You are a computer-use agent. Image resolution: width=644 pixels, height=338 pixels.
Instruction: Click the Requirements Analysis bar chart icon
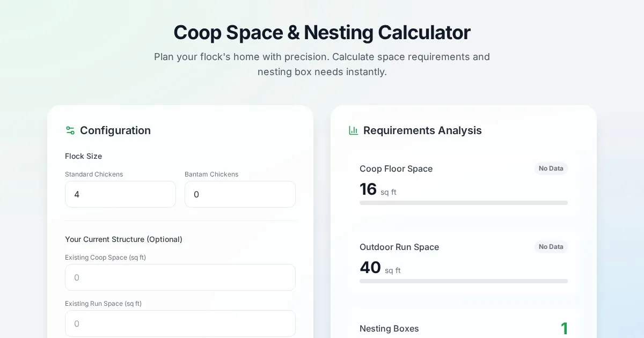(x=353, y=130)
